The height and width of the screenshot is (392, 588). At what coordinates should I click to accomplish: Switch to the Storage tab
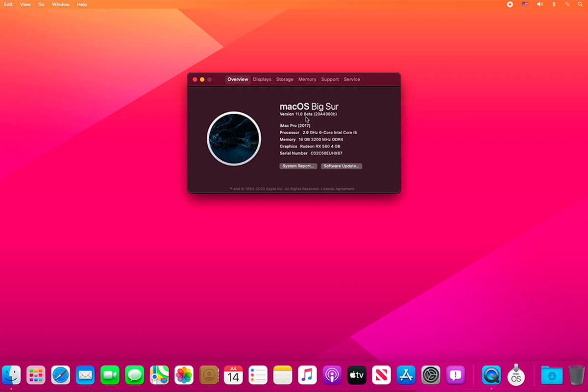(x=285, y=79)
